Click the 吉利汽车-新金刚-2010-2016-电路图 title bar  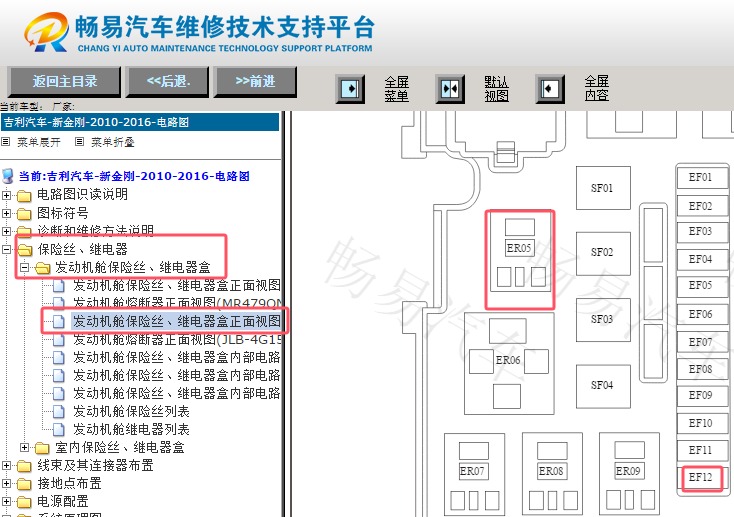pos(140,122)
